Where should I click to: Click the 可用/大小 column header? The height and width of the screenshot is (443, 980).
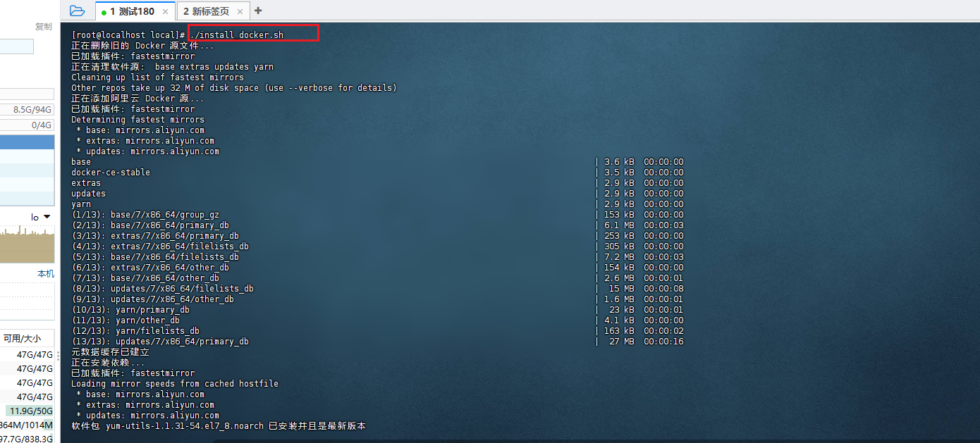click(23, 339)
